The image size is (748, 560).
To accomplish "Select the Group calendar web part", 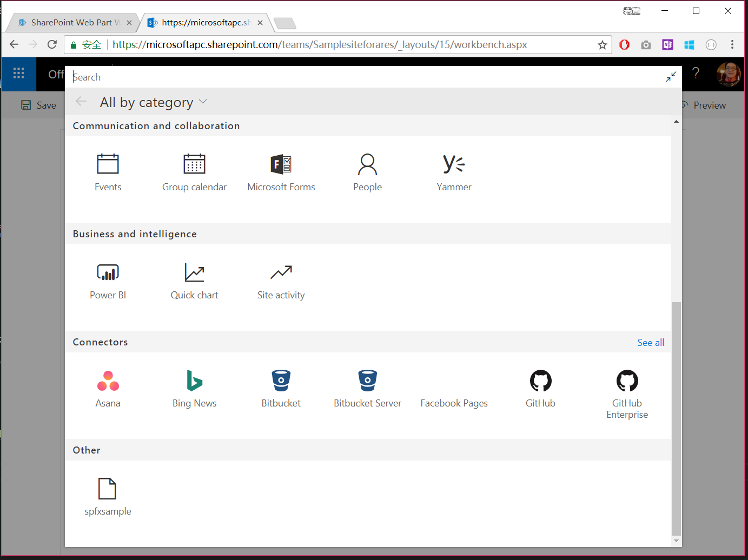I will coord(194,172).
